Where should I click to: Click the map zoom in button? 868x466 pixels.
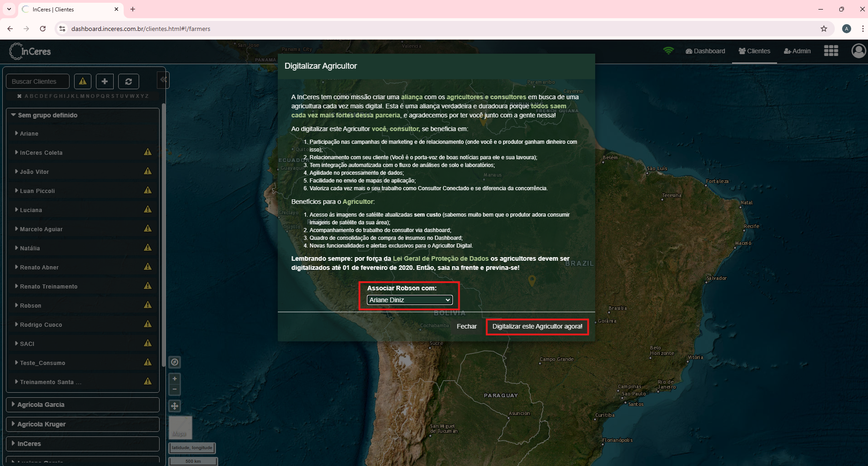coord(175,379)
